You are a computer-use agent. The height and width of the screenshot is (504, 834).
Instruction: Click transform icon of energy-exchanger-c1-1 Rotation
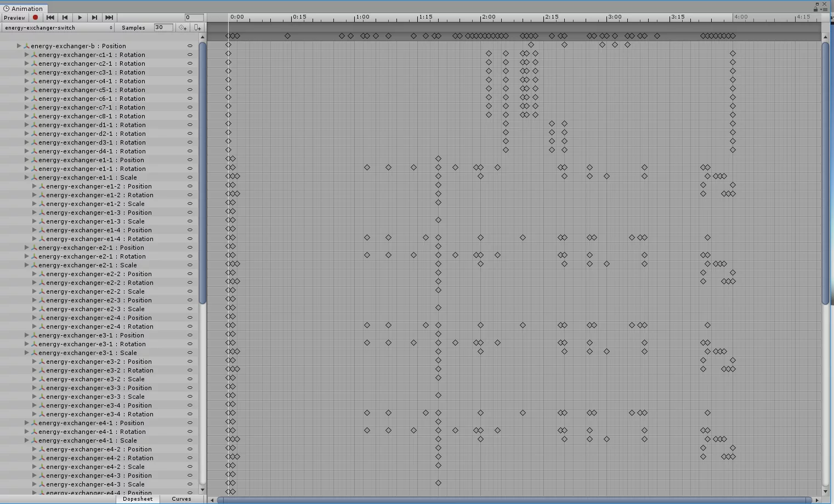(34, 55)
